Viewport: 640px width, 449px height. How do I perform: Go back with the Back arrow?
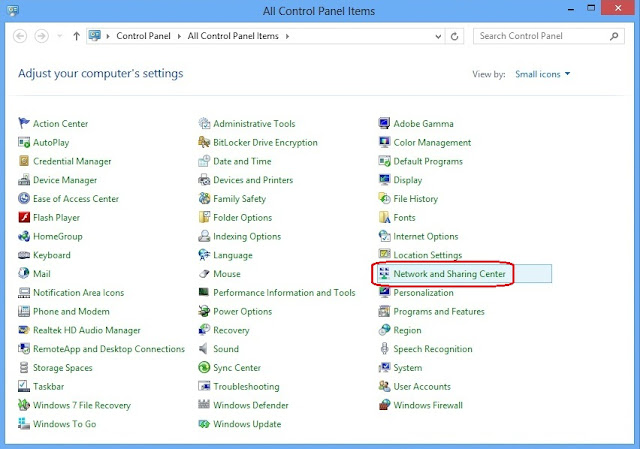click(x=20, y=36)
